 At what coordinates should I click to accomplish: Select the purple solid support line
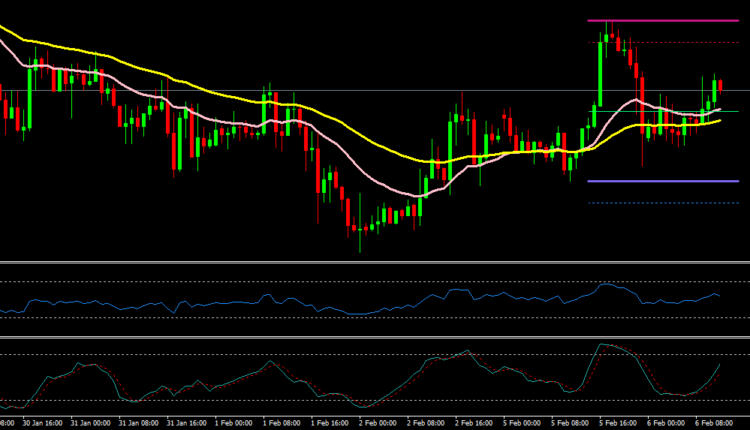[x=662, y=181]
